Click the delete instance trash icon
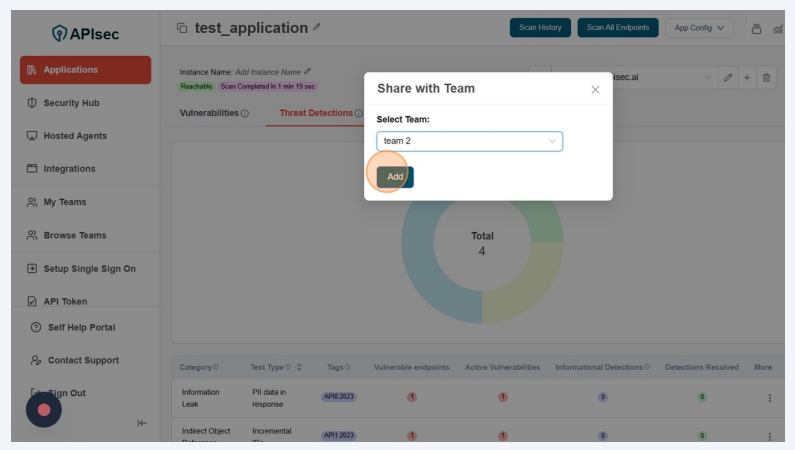The width and height of the screenshot is (795, 450). pyautogui.click(x=766, y=78)
